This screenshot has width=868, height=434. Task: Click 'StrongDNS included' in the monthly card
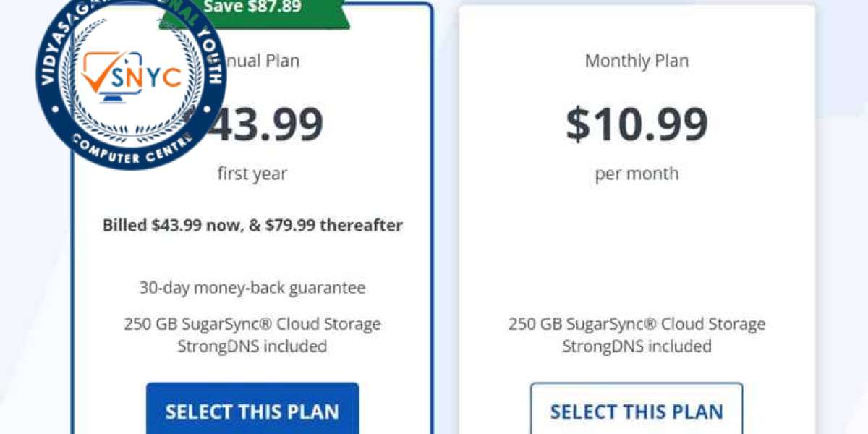637,346
